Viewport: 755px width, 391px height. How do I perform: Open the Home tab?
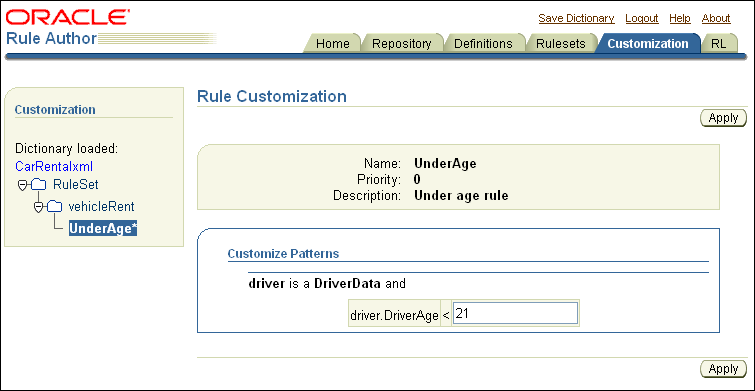[x=333, y=44]
